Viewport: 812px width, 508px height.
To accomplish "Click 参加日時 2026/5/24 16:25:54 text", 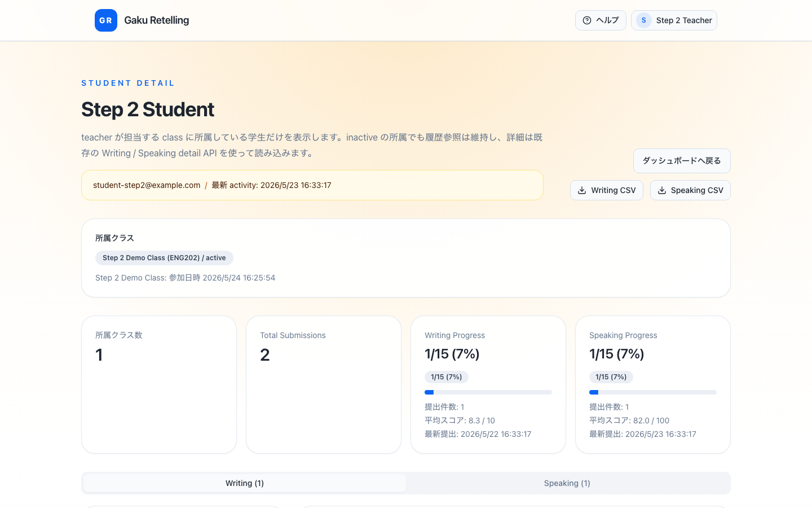I will click(x=222, y=278).
